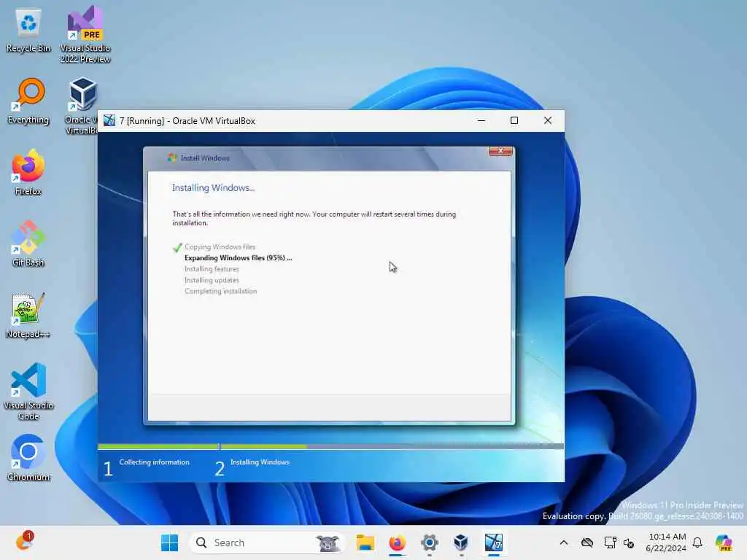The image size is (747, 560).
Task: Click the 'Installing features' step
Action: point(212,269)
